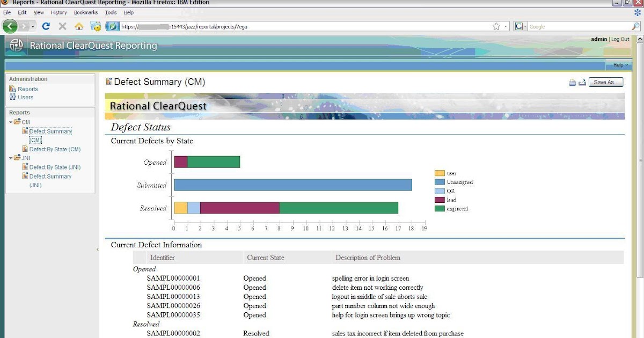This screenshot has width=644, height=338.
Task: Click the back navigation arrow
Action: [x=10, y=26]
